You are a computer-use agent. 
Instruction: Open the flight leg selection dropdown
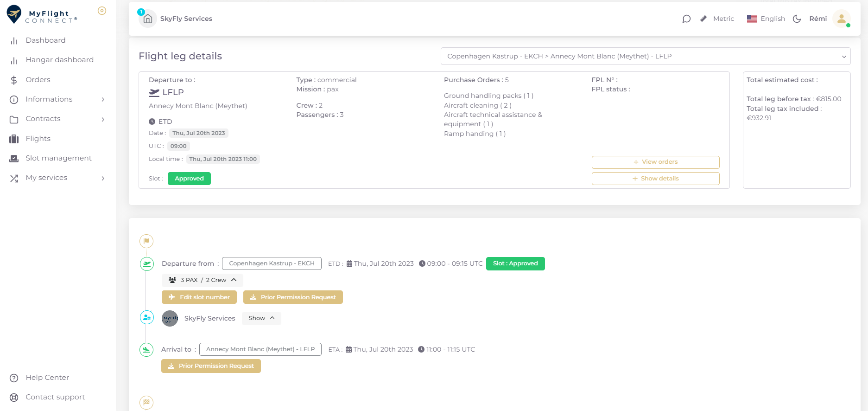coord(645,56)
